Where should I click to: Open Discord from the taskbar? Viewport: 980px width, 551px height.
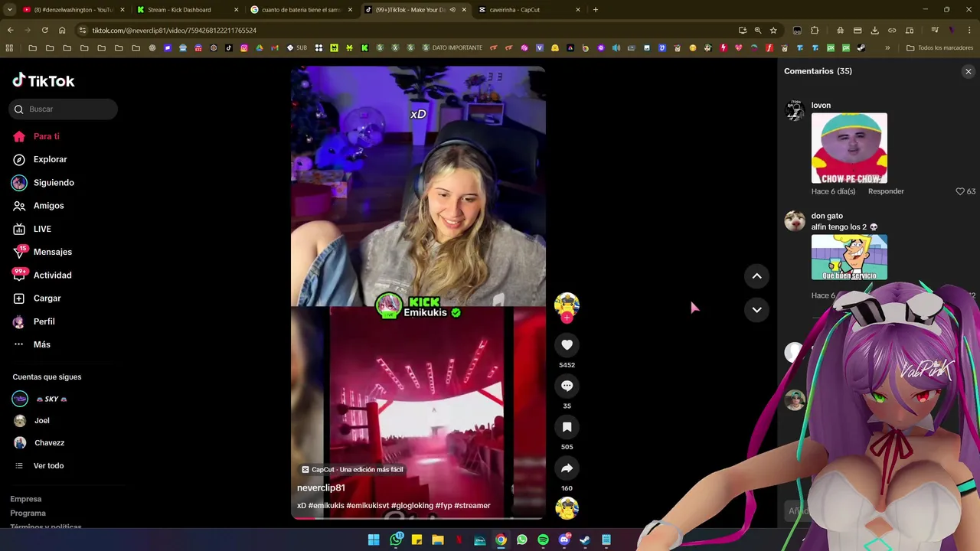564,540
